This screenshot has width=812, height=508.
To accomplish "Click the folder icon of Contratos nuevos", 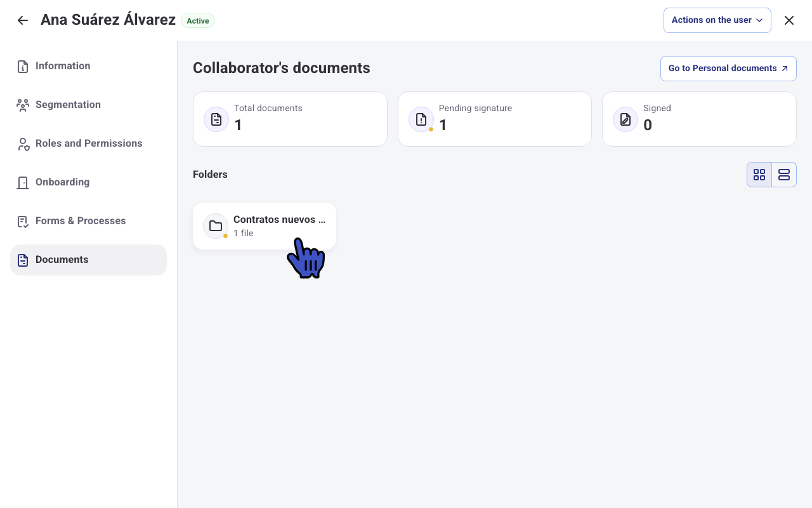I will [216, 226].
